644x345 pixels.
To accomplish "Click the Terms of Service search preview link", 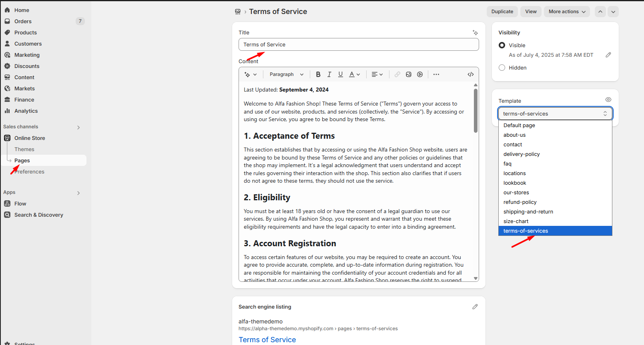I will pyautogui.click(x=267, y=339).
